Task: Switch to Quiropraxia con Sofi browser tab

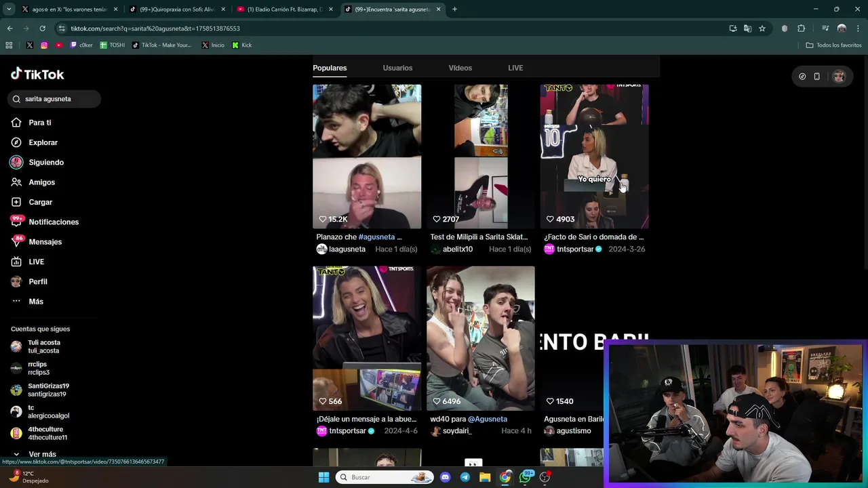Action: point(178,9)
